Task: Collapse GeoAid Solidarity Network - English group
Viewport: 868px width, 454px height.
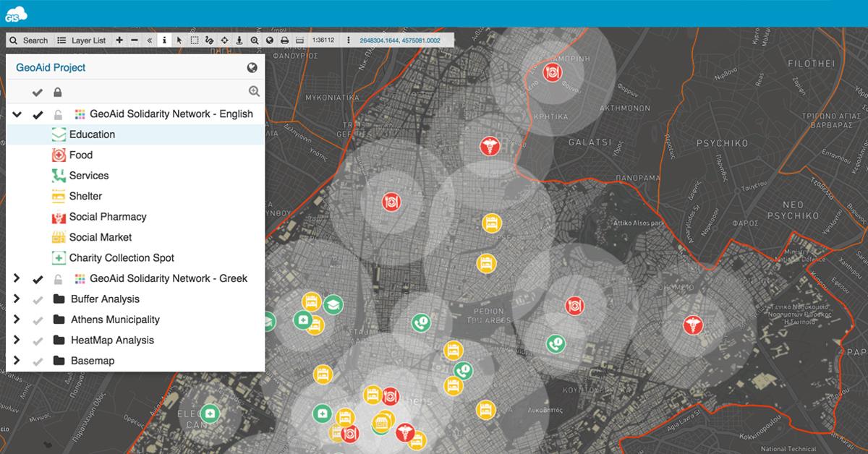Action: 17,114
